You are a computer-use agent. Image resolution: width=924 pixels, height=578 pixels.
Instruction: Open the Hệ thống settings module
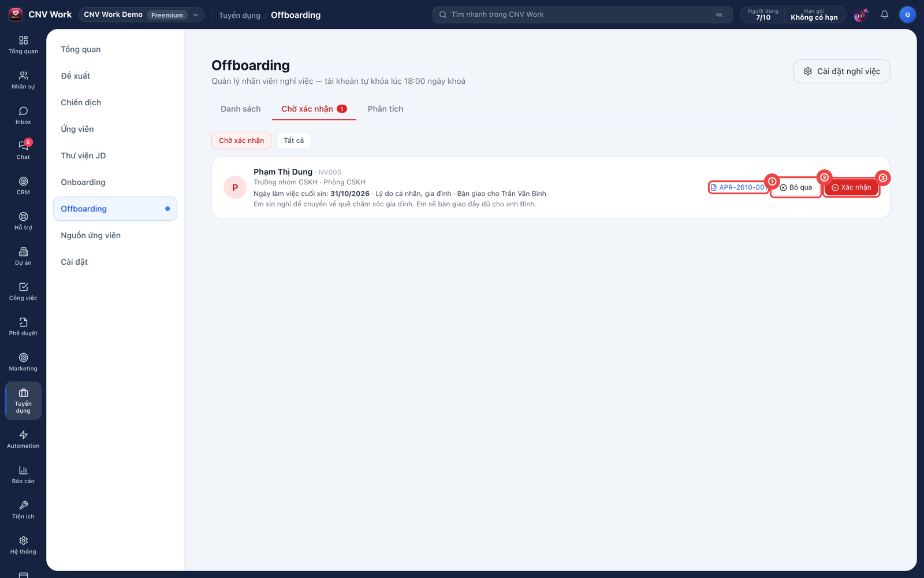pyautogui.click(x=23, y=546)
